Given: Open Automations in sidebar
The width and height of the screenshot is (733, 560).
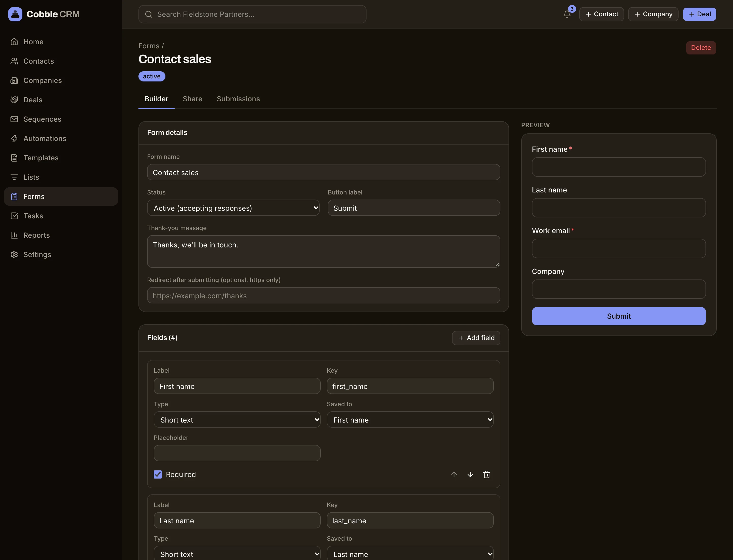Looking at the screenshot, I should pyautogui.click(x=61, y=138).
